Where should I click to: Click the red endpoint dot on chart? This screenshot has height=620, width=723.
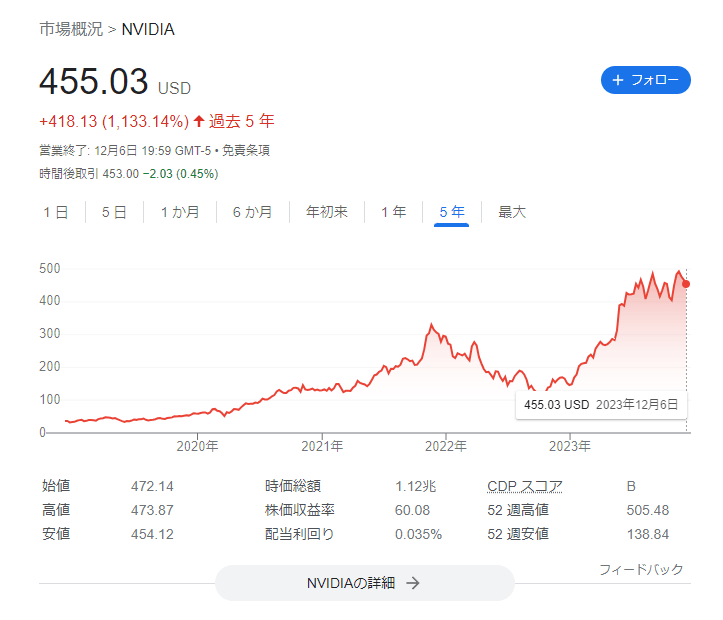tap(686, 284)
